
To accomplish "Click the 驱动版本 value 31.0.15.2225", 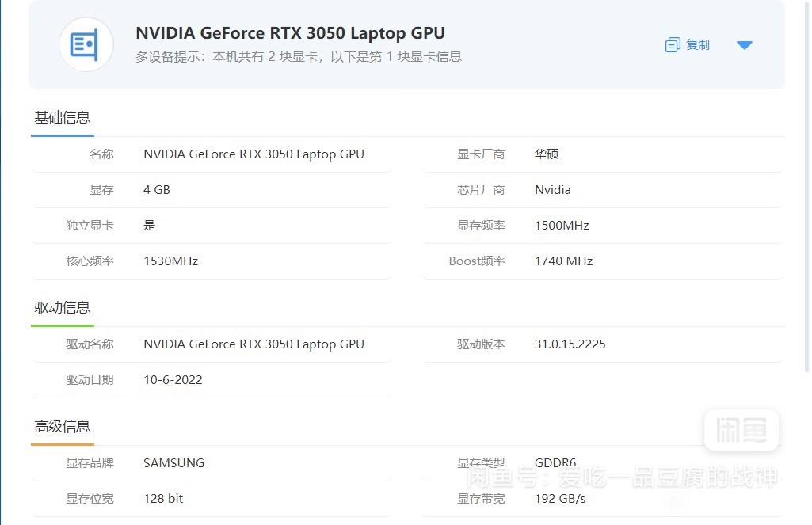I will pos(570,344).
